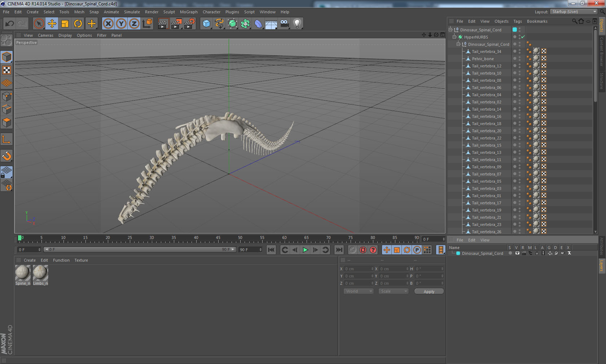
Task: Go to end of animation
Action: (x=339, y=250)
